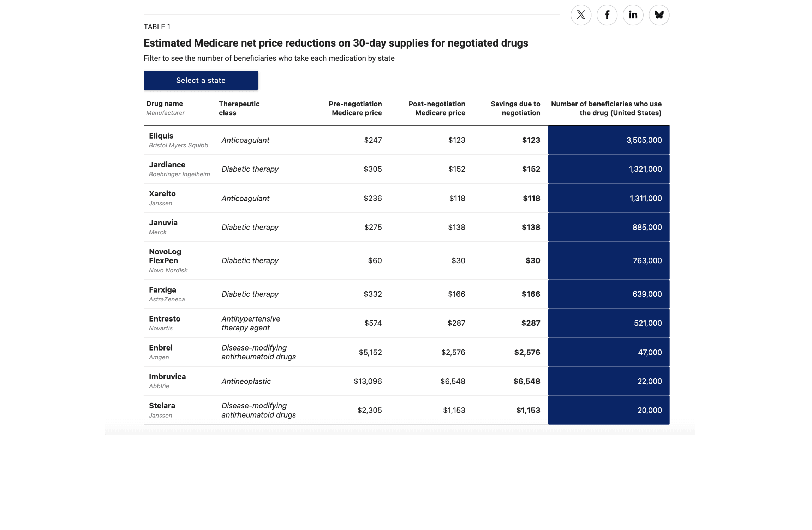The image size is (812, 530).
Task: Click the $13,096 pre-negotiation price for Imbruvica
Action: point(368,381)
